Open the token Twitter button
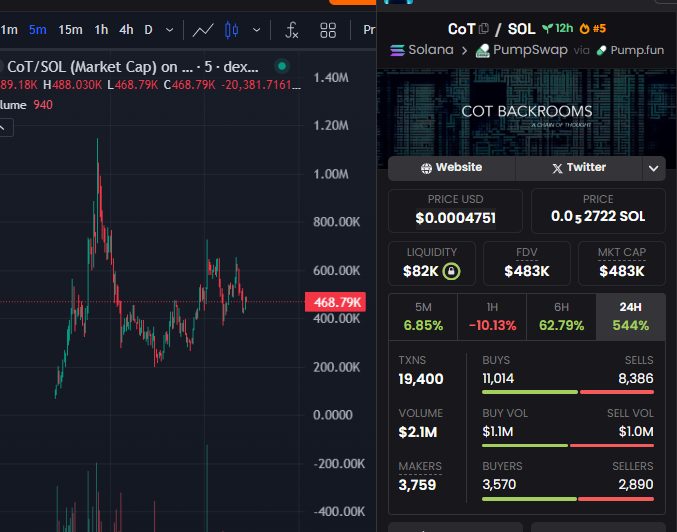677x532 pixels. [579, 168]
